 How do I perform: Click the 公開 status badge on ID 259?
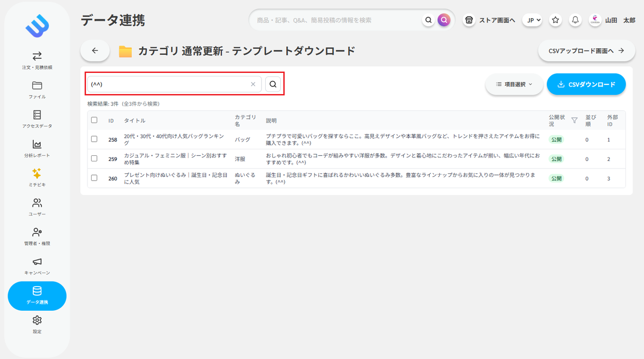(556, 159)
